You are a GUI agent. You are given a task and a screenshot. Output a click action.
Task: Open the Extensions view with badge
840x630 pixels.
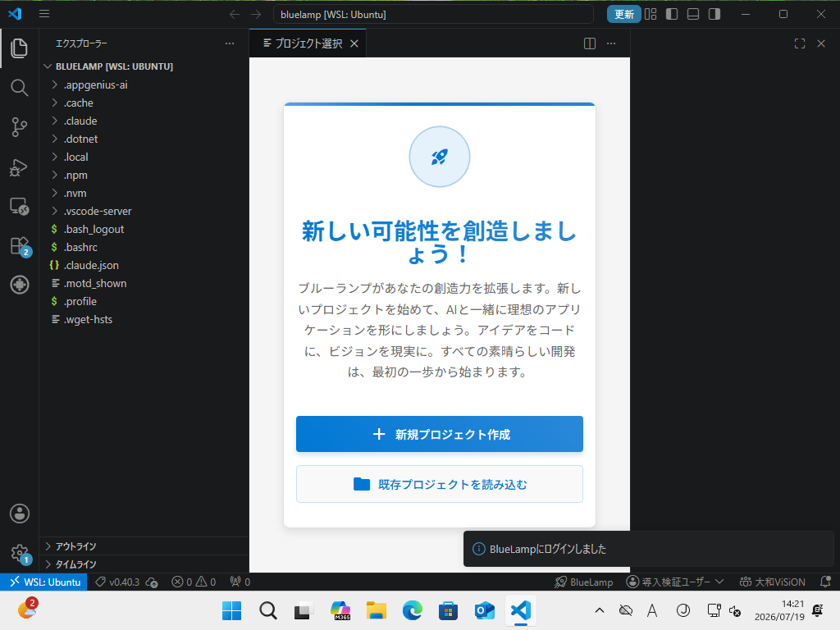click(x=20, y=246)
